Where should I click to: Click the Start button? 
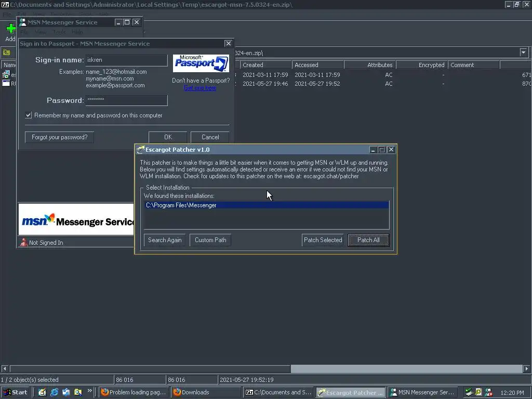click(15, 392)
